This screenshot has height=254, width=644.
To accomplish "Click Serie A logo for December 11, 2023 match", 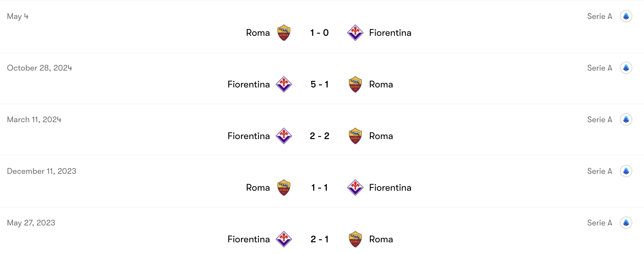I will [626, 171].
